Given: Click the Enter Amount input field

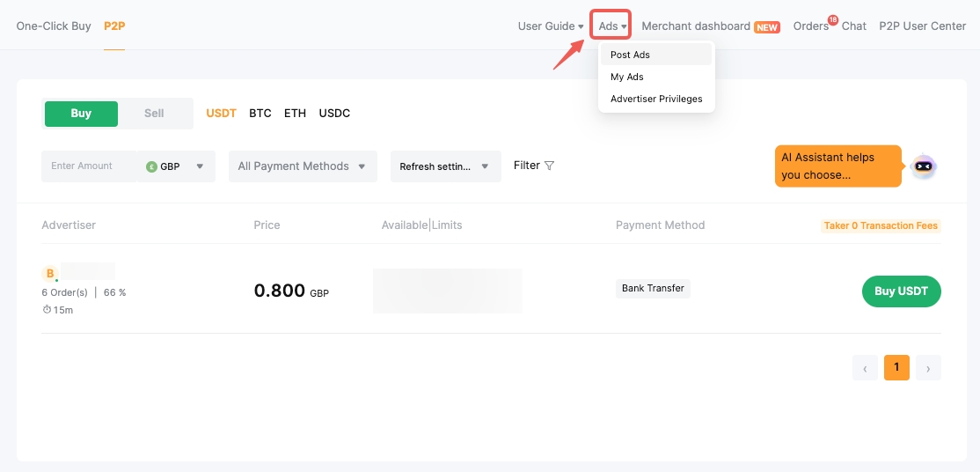Looking at the screenshot, I should (88, 166).
